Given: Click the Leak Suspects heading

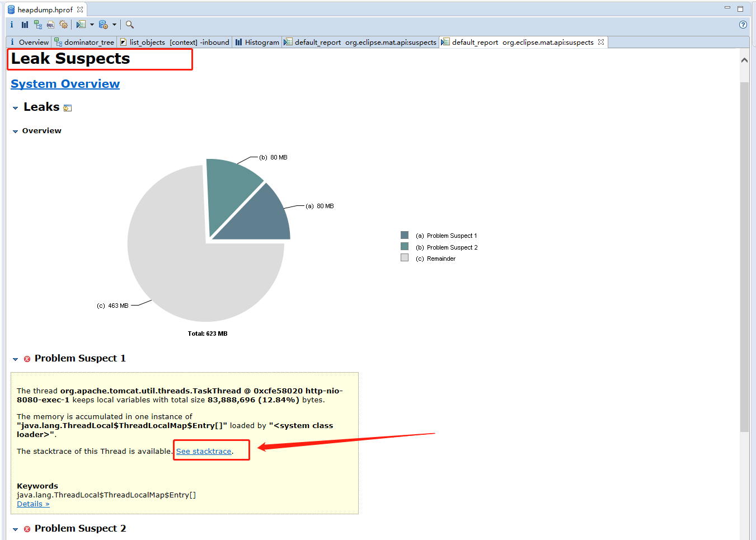Looking at the screenshot, I should (x=71, y=59).
